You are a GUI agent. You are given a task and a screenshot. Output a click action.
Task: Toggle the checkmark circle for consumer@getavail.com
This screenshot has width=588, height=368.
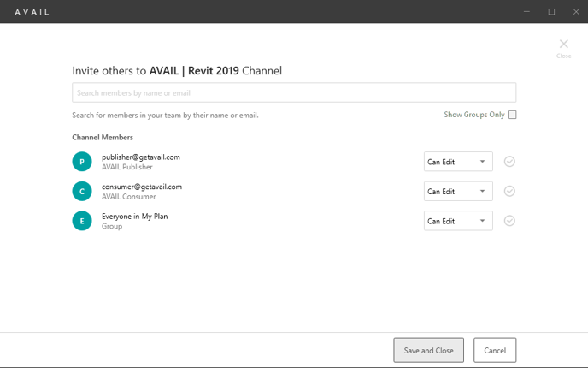(509, 191)
